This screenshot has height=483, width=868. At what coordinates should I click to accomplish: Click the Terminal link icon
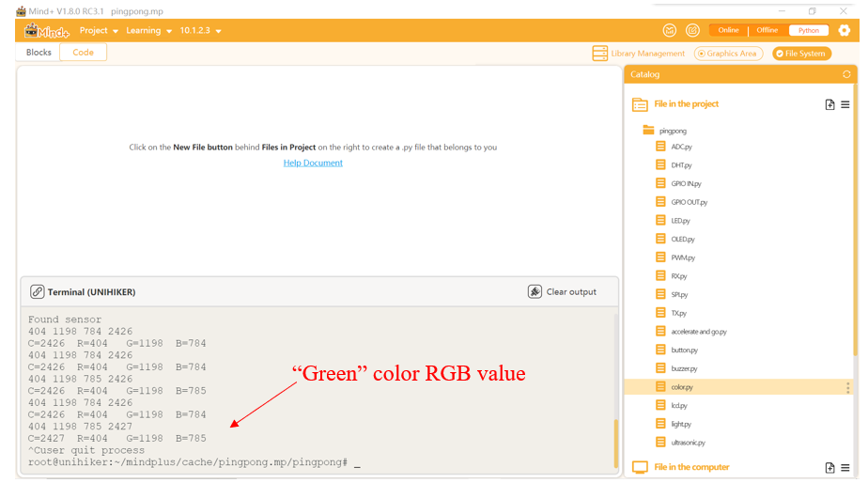click(37, 291)
